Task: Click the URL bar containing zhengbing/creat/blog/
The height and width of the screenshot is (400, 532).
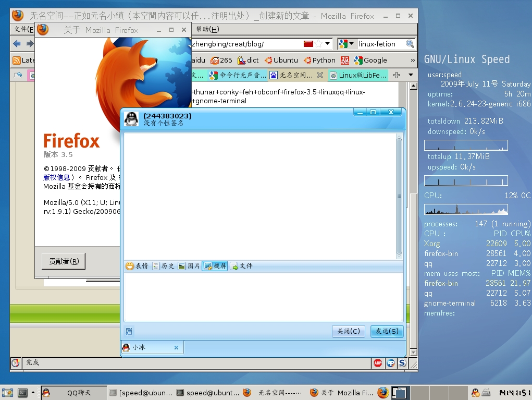Action: (247, 44)
